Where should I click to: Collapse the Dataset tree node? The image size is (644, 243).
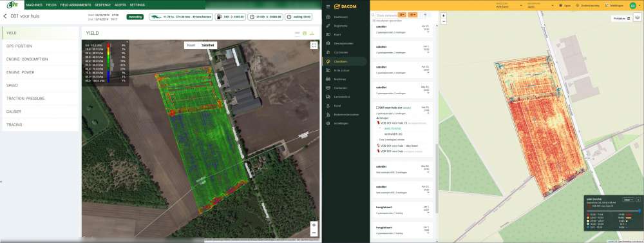click(377, 117)
